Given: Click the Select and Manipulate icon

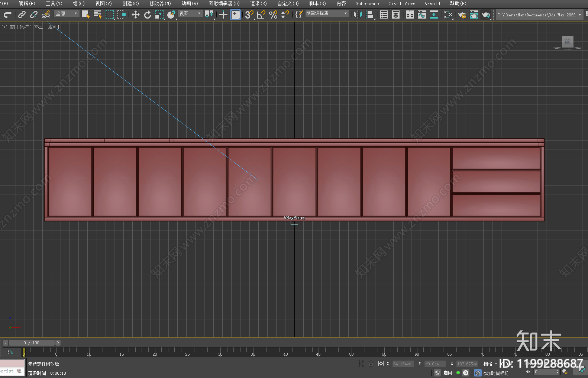Looking at the screenshot, I should [x=223, y=14].
